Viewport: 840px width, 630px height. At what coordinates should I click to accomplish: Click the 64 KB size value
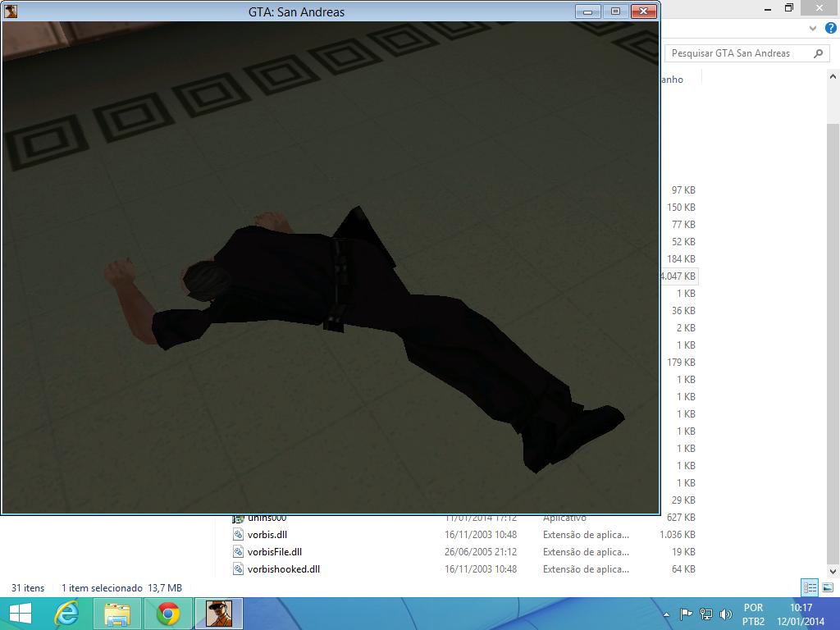tap(683, 569)
